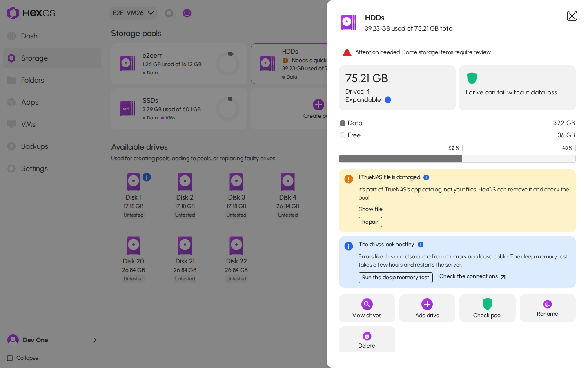Viewport: 588px width, 368px height.
Task: Click the Show file link
Action: 370,209
